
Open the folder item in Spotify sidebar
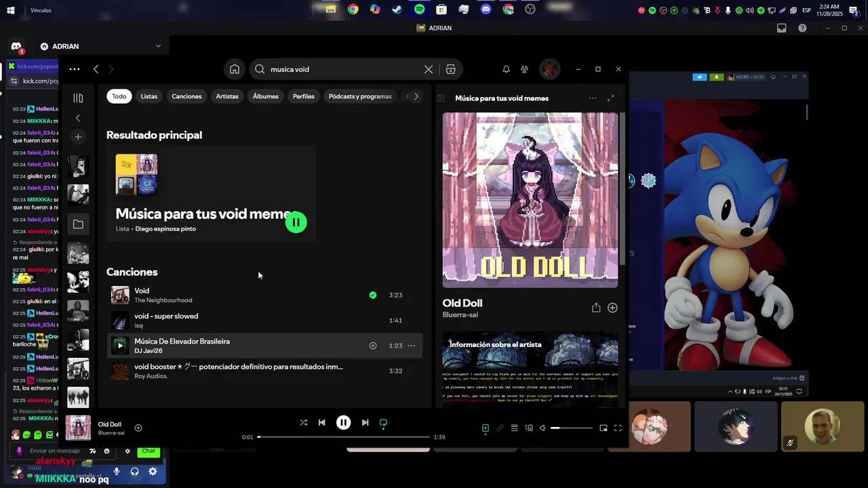coord(78,224)
